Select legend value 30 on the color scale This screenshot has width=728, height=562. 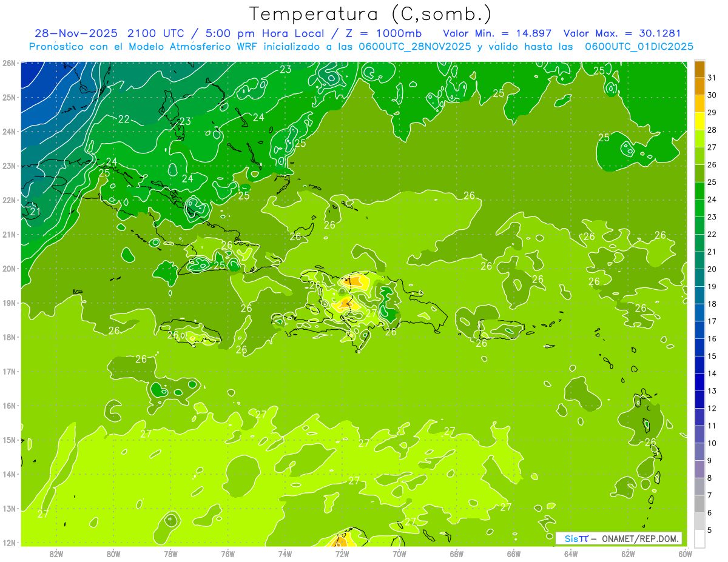(712, 95)
